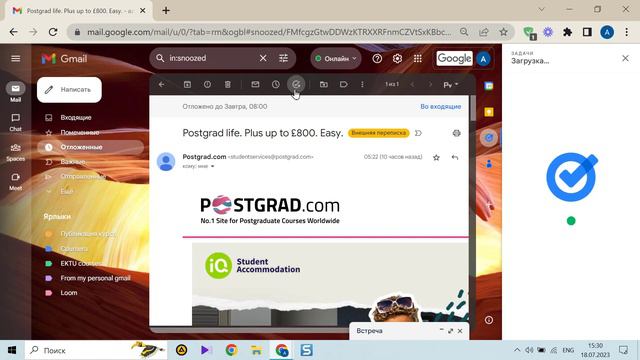Screen dimensions: 640x360
Task: Close the Tasks side panel
Action: click(625, 58)
